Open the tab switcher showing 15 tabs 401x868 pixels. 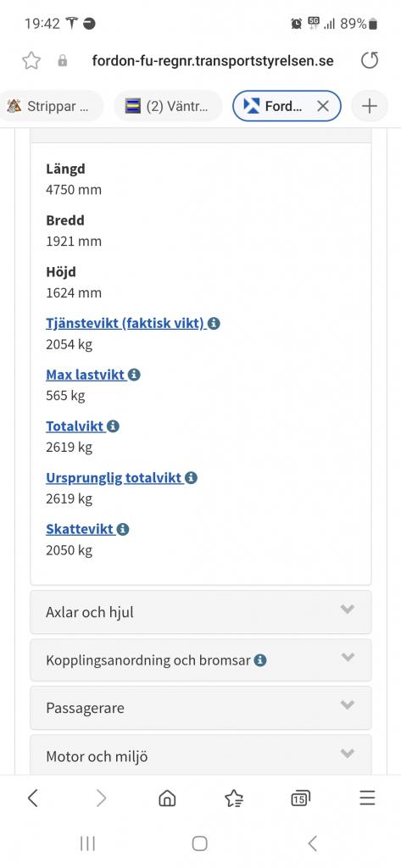[x=300, y=798]
